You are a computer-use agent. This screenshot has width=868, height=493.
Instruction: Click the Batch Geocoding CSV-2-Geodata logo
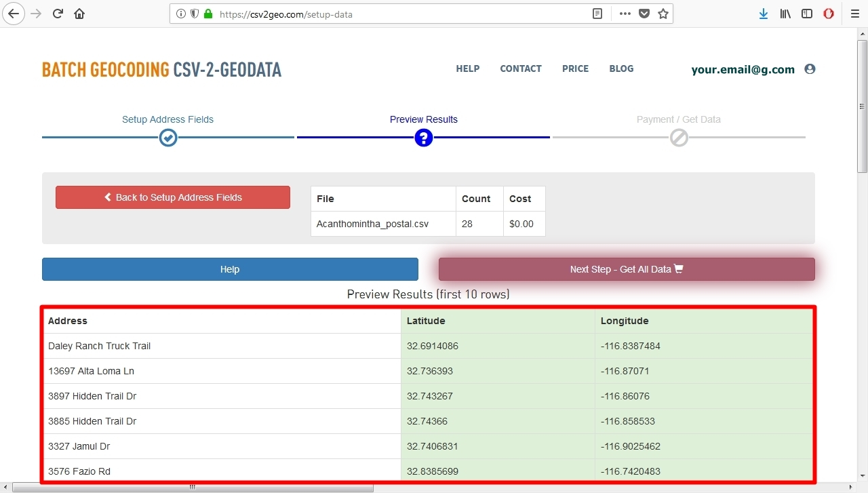point(161,69)
